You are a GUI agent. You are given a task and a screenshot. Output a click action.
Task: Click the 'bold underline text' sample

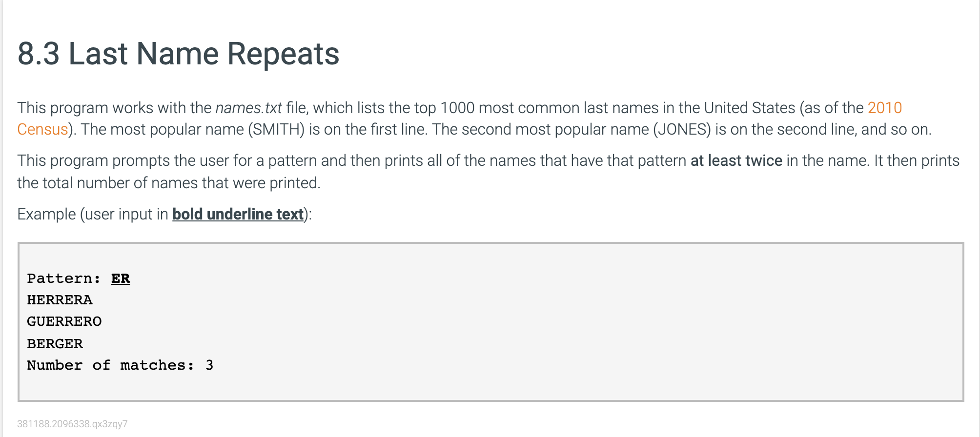point(238,215)
